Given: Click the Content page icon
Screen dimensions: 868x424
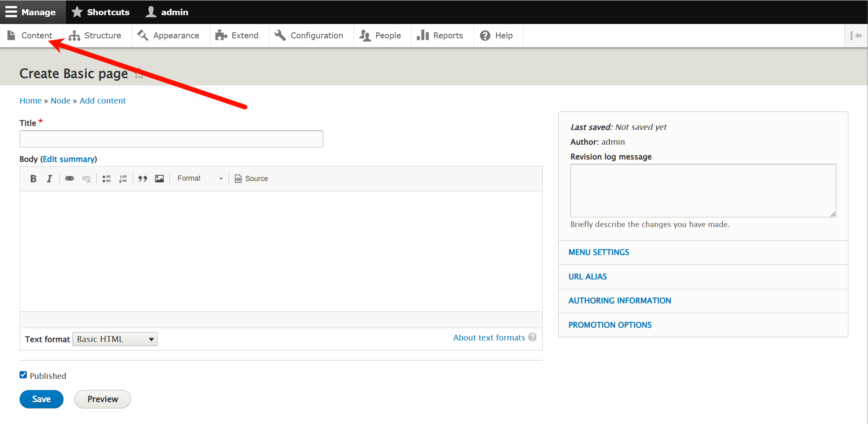Looking at the screenshot, I should coord(11,36).
